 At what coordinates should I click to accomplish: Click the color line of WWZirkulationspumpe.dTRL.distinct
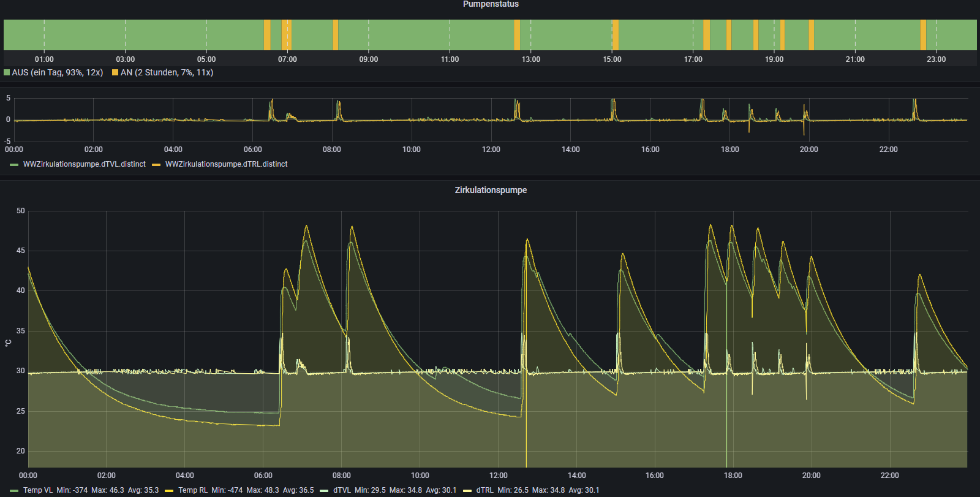click(x=156, y=164)
